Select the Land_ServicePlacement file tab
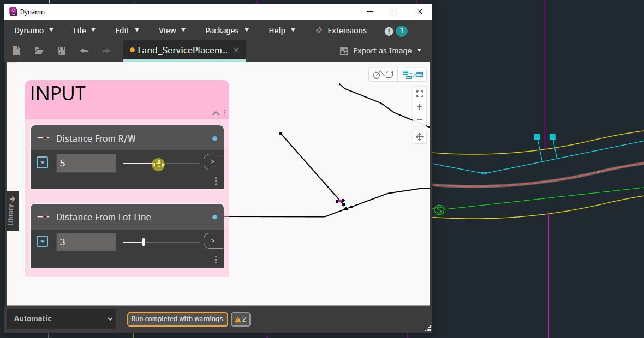This screenshot has width=644, height=338. click(x=182, y=51)
